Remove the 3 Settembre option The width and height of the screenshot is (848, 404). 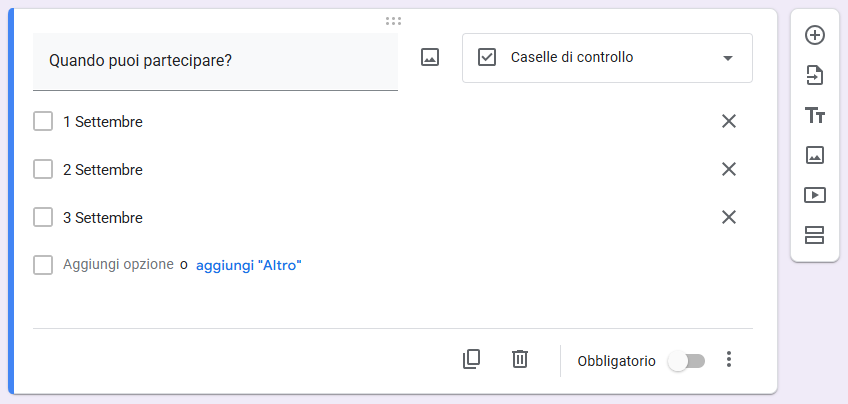[729, 217]
